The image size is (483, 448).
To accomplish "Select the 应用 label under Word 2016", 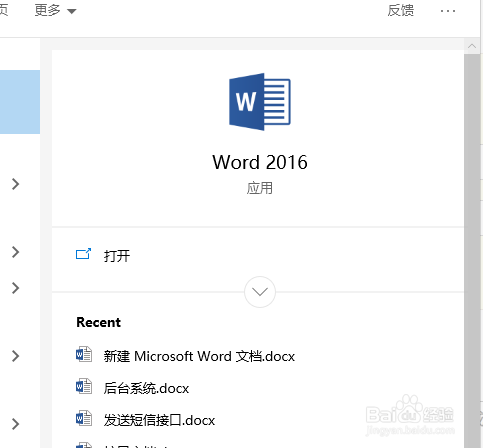I will point(260,188).
